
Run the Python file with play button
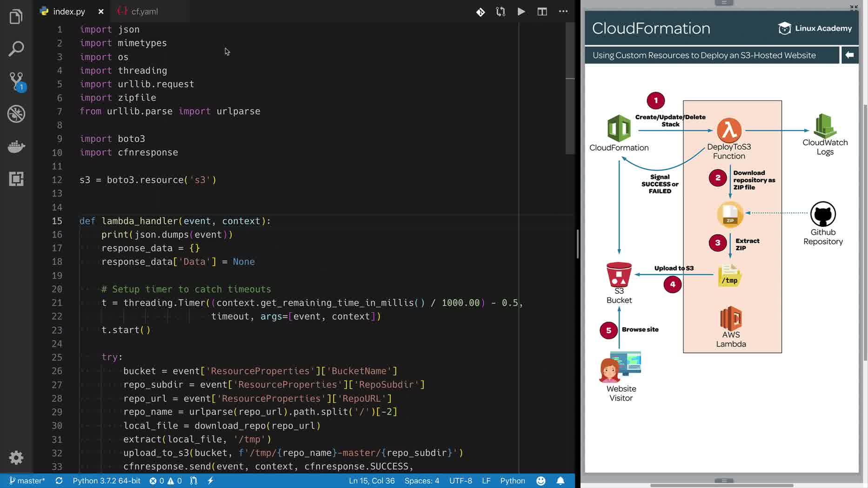[521, 12]
